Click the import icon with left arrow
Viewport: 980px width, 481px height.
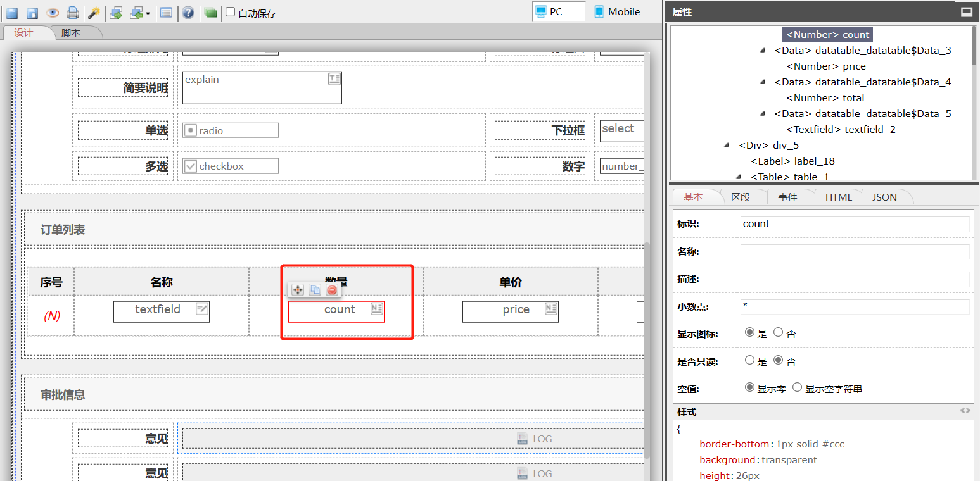[x=136, y=13]
